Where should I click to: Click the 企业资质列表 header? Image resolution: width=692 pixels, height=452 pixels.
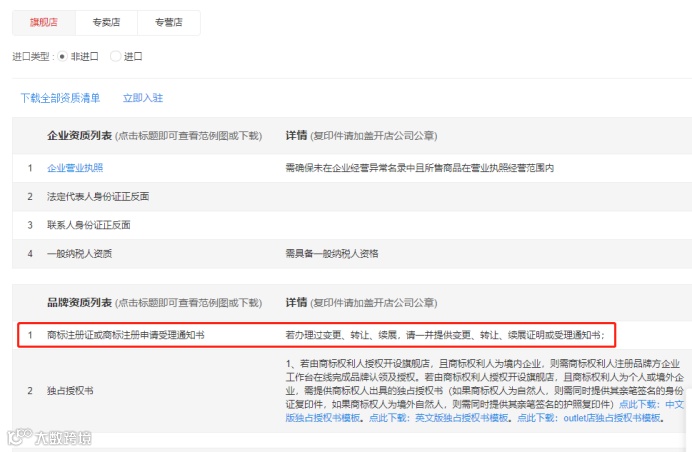(79, 136)
